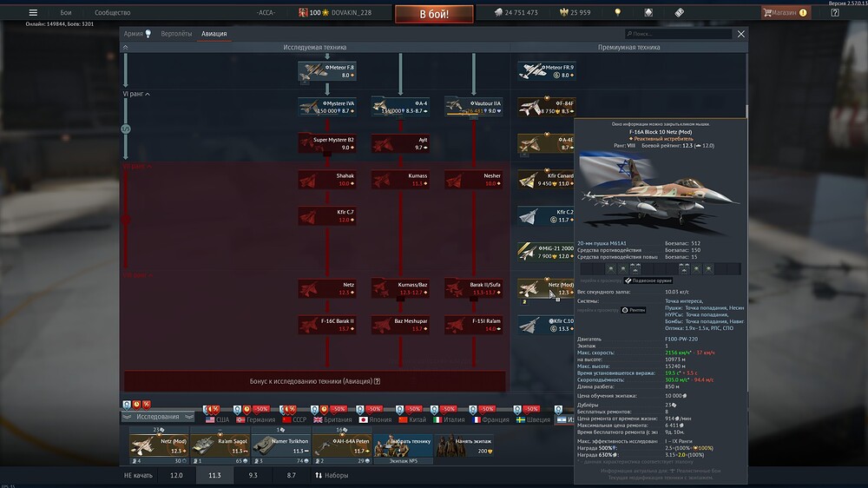Open the golden eagles balance 25 959
The height and width of the screenshot is (488, 868).
coord(575,12)
